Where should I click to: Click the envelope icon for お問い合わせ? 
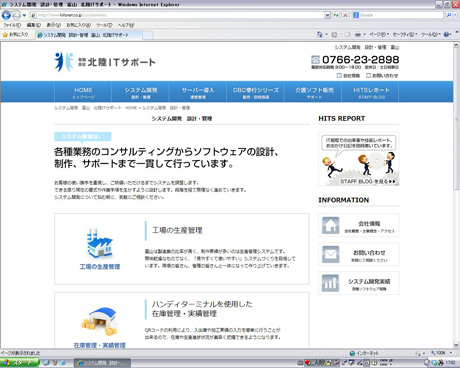(330, 254)
